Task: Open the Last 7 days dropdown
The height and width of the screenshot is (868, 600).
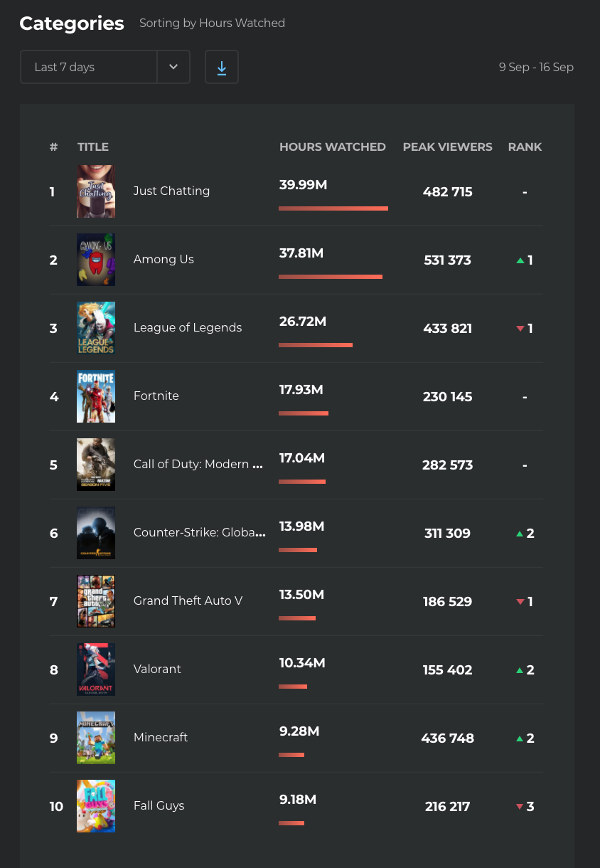Action: tap(89, 68)
